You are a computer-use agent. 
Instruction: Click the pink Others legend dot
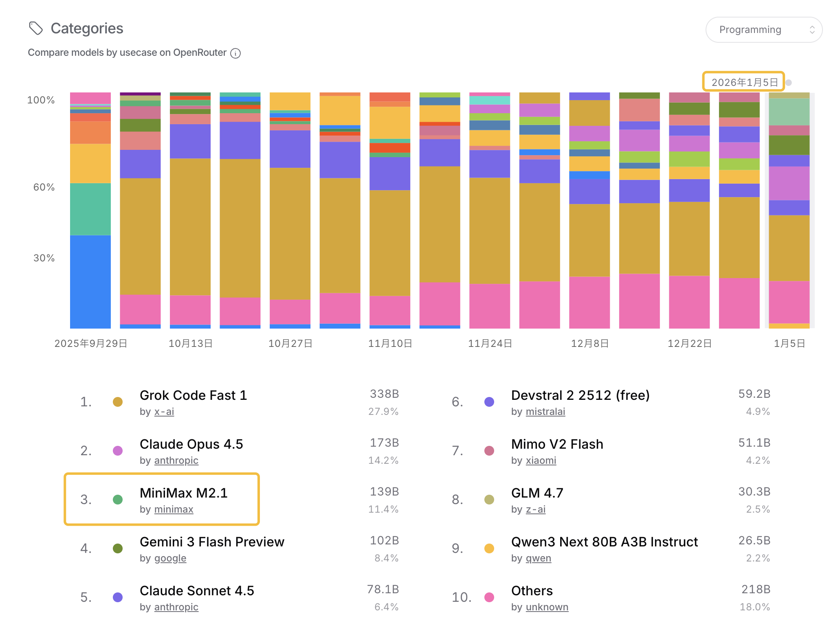click(x=489, y=597)
